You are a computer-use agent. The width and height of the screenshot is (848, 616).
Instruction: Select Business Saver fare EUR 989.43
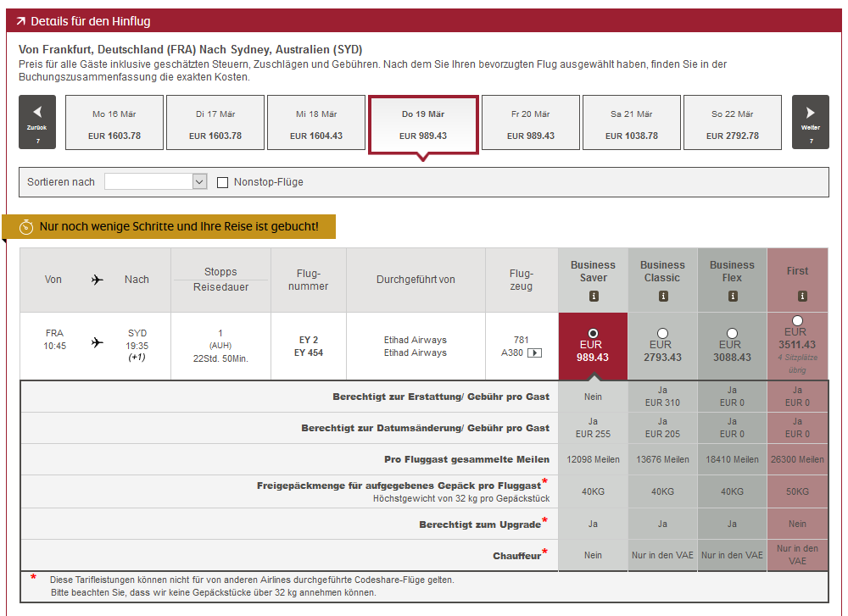click(x=593, y=333)
